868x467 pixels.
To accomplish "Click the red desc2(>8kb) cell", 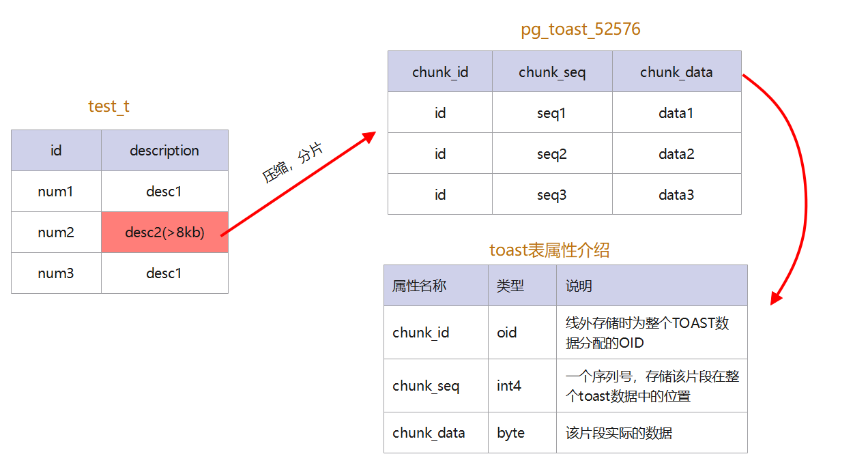I will point(164,232).
